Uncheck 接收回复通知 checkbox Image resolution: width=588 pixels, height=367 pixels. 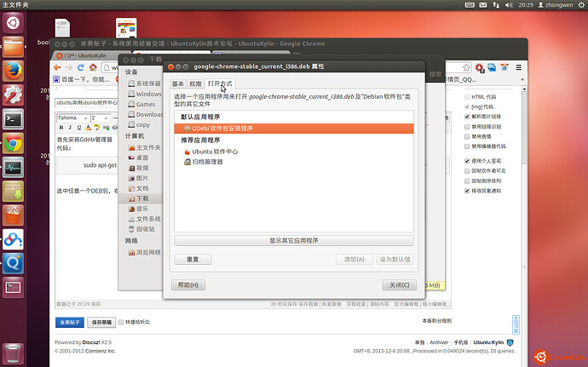click(x=467, y=191)
